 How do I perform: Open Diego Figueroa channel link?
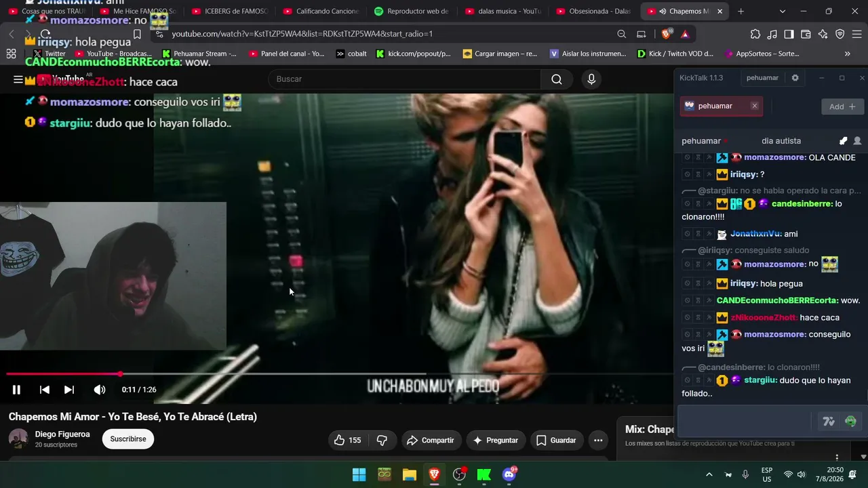[x=62, y=434]
